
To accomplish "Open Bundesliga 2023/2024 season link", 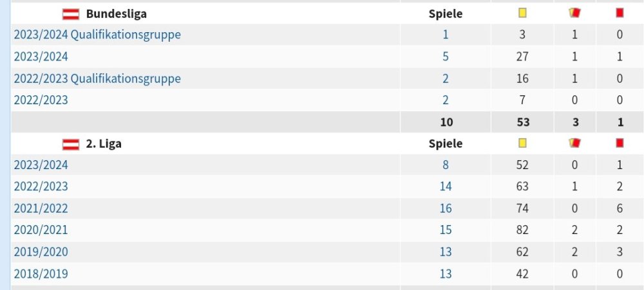I will [x=41, y=57].
